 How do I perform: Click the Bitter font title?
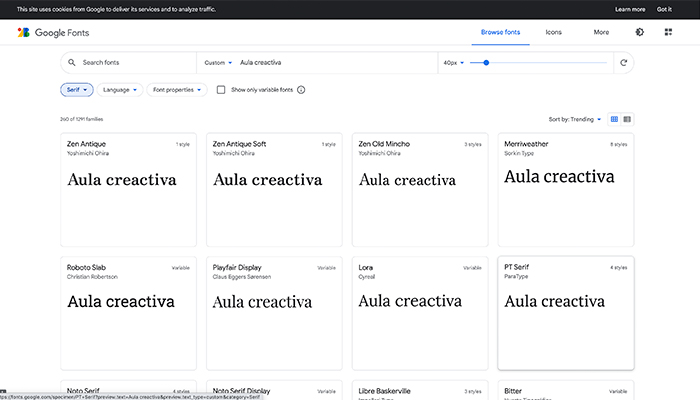513,391
